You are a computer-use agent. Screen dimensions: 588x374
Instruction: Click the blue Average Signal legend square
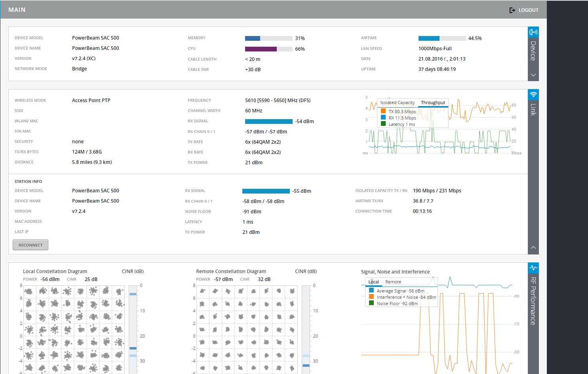click(371, 290)
